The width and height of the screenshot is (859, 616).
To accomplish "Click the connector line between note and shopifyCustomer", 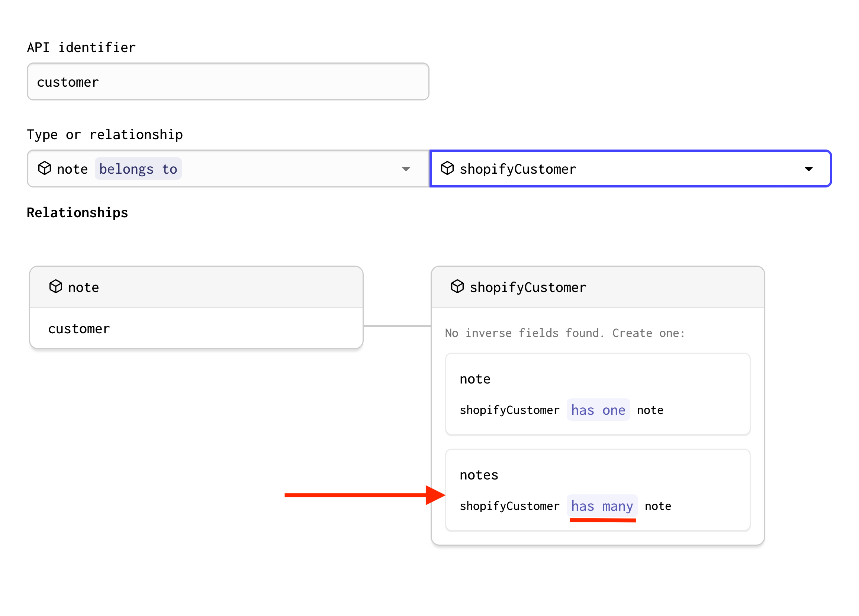I will [x=397, y=327].
